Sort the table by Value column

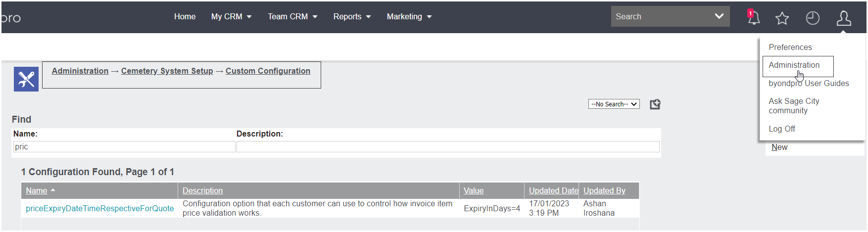click(x=474, y=190)
